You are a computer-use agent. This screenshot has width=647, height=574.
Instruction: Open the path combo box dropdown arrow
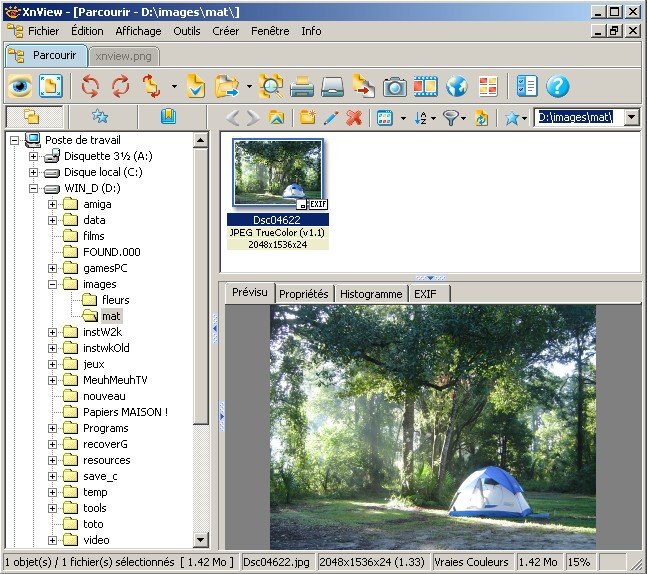(x=631, y=118)
